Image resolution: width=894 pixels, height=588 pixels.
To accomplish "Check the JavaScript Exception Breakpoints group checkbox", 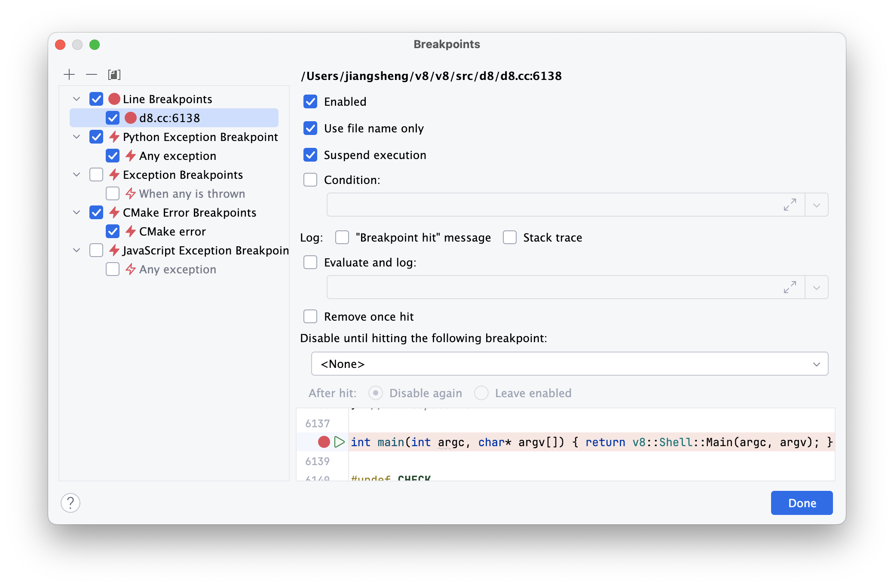I will pos(96,250).
